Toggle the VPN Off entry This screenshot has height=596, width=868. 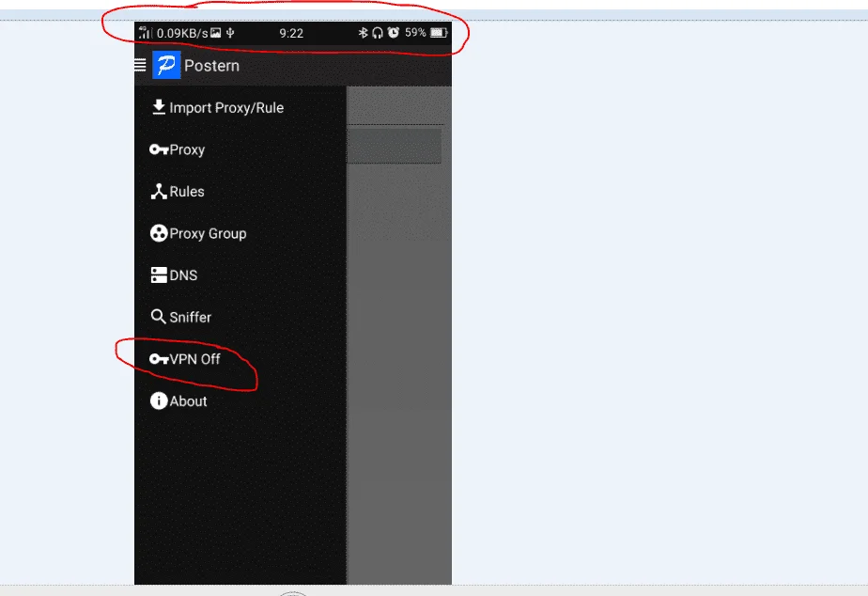240,359
